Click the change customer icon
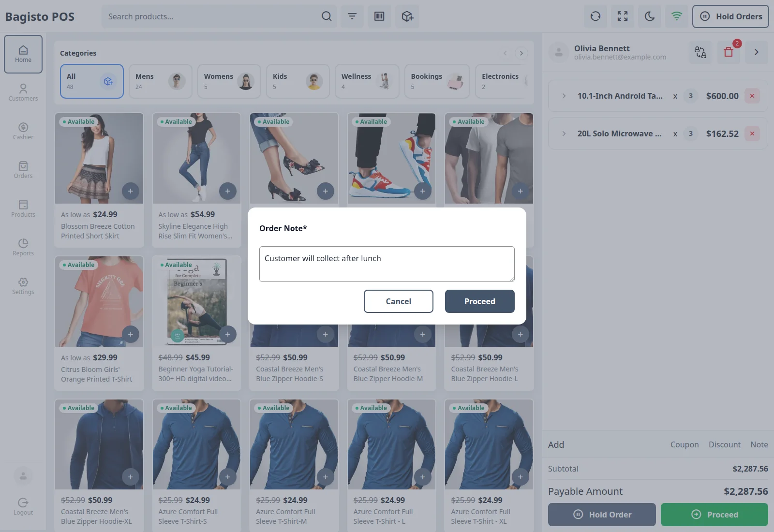 (700, 52)
